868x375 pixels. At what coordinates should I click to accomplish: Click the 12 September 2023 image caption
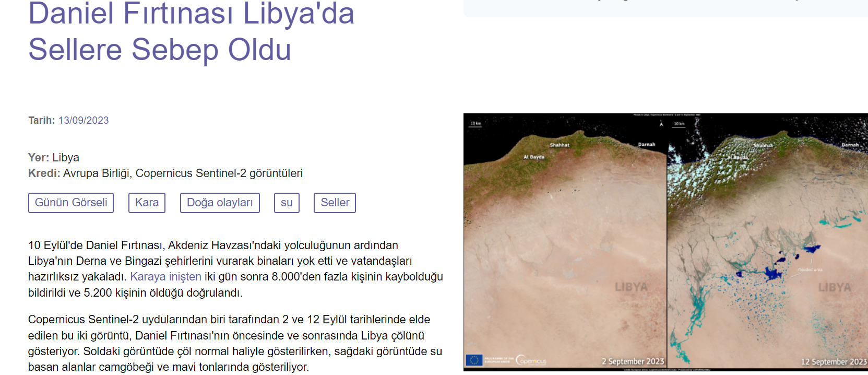[834, 362]
